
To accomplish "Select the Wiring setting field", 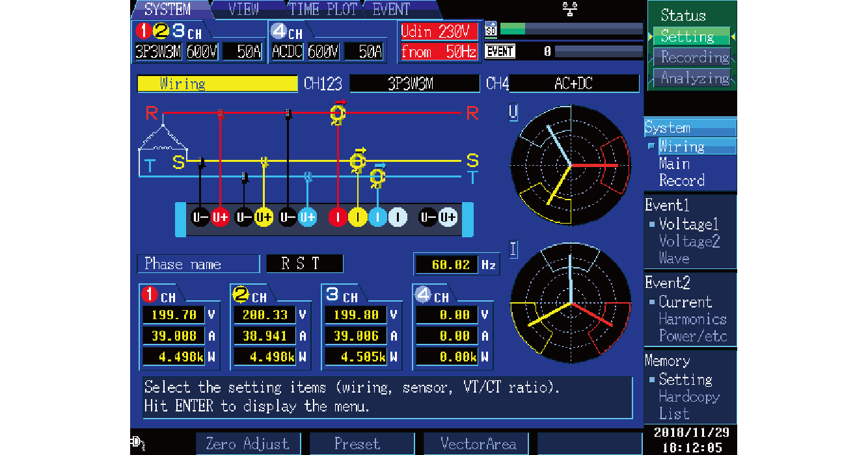I will point(217,84).
